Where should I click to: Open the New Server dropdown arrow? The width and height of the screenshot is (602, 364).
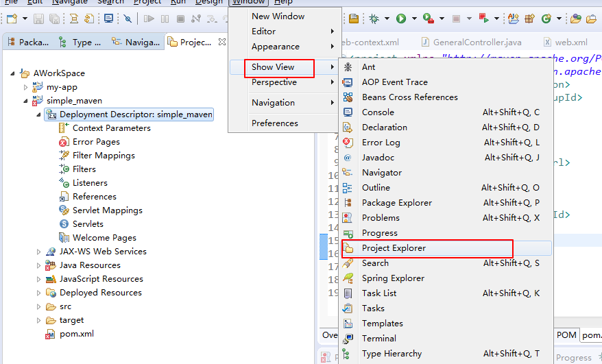(559, 19)
